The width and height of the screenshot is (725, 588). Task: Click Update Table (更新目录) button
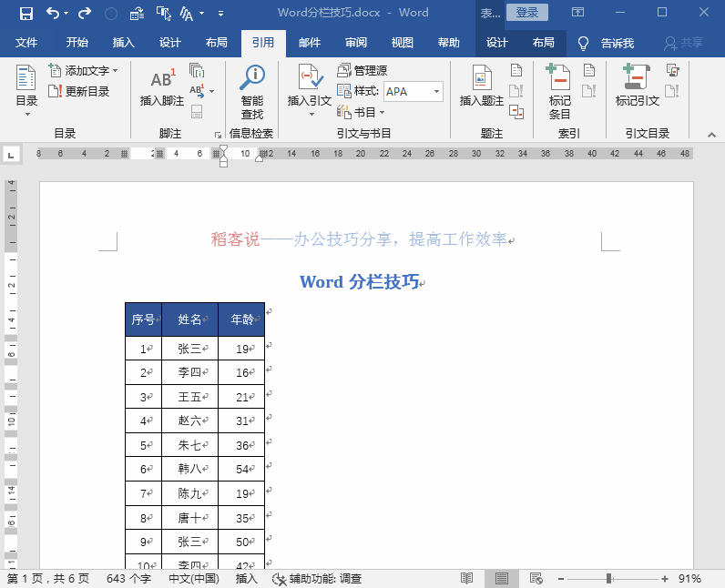[x=79, y=91]
